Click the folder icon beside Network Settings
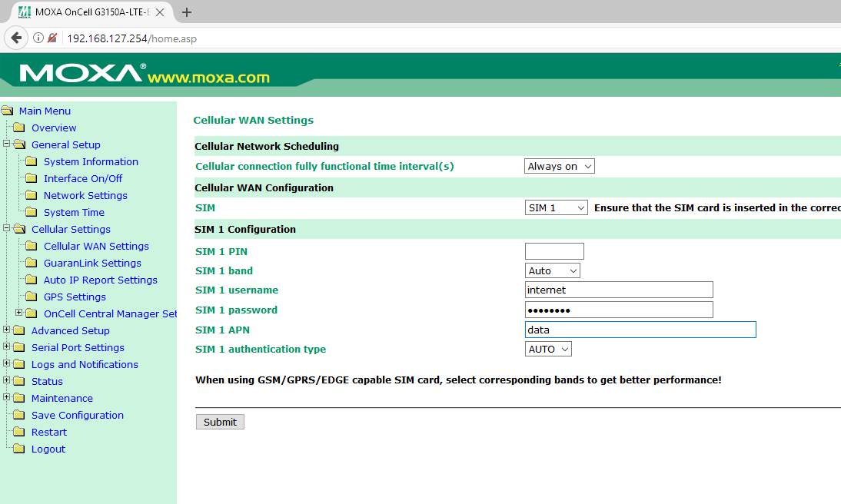841x504 pixels. (x=32, y=195)
